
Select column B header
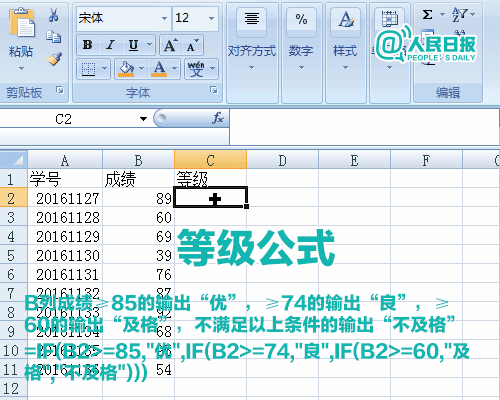click(x=138, y=160)
